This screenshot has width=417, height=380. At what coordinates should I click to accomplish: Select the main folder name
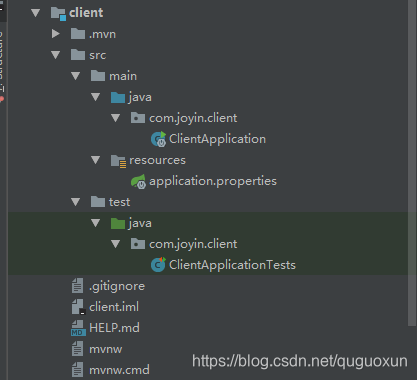click(123, 76)
